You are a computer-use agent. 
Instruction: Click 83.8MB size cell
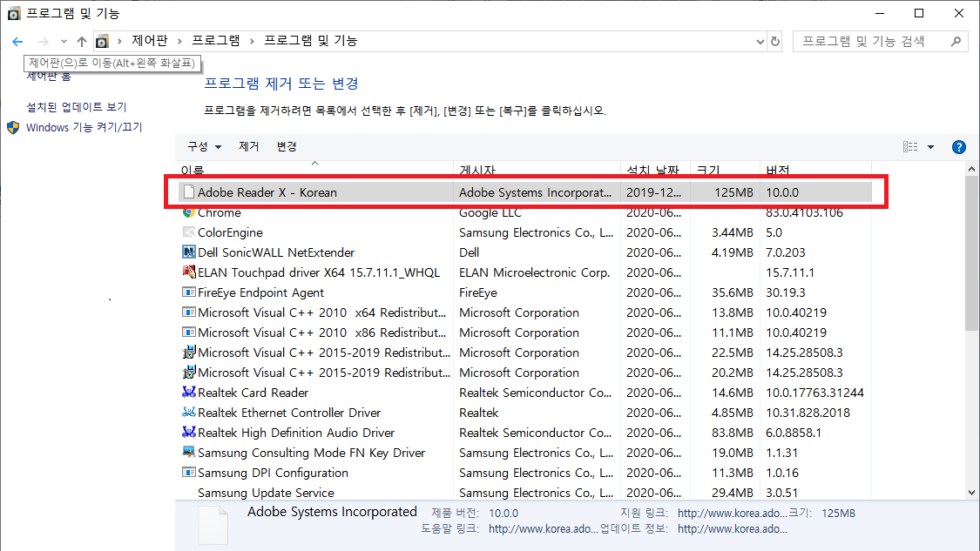[x=733, y=433]
